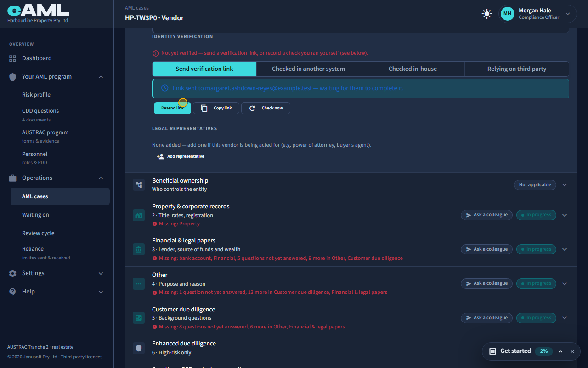Click the Help question mark icon

[12, 292]
